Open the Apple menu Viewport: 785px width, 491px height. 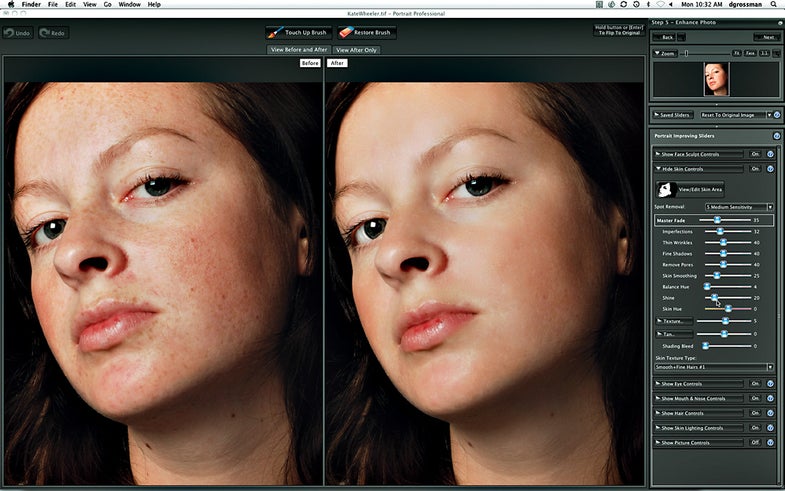pyautogui.click(x=11, y=4)
